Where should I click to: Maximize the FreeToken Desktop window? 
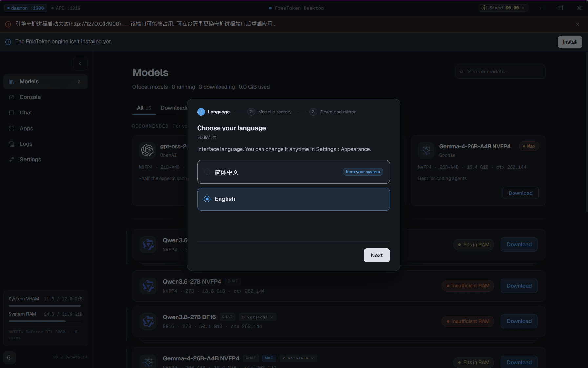click(561, 8)
